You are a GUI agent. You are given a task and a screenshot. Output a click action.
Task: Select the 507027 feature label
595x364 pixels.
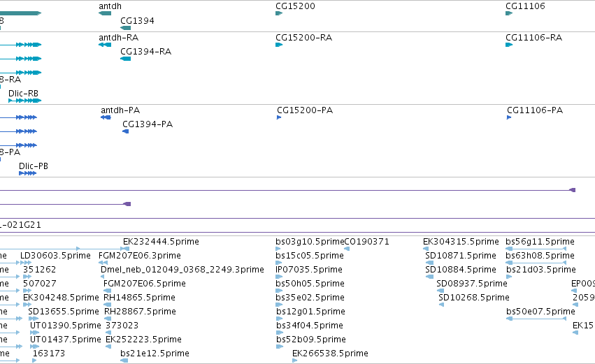pos(39,284)
